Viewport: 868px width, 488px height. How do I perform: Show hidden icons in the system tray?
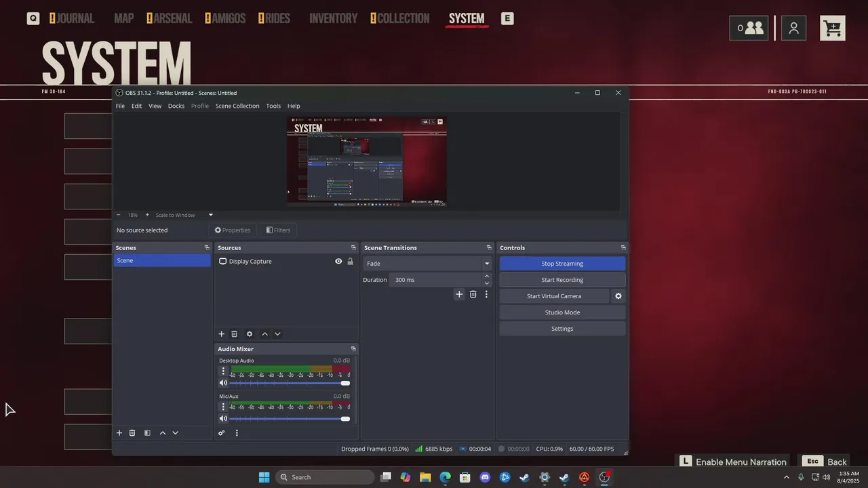(x=787, y=477)
